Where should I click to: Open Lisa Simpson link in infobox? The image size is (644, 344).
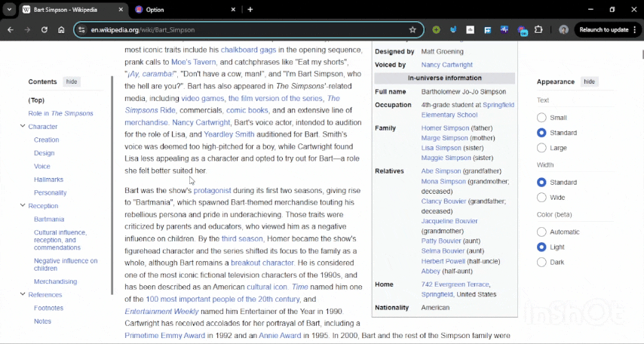[441, 148]
